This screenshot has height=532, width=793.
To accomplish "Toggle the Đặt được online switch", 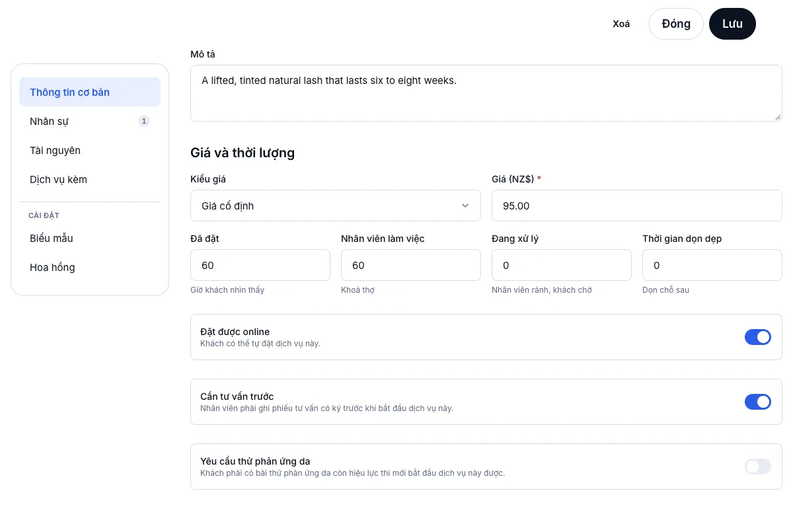I will click(x=757, y=337).
